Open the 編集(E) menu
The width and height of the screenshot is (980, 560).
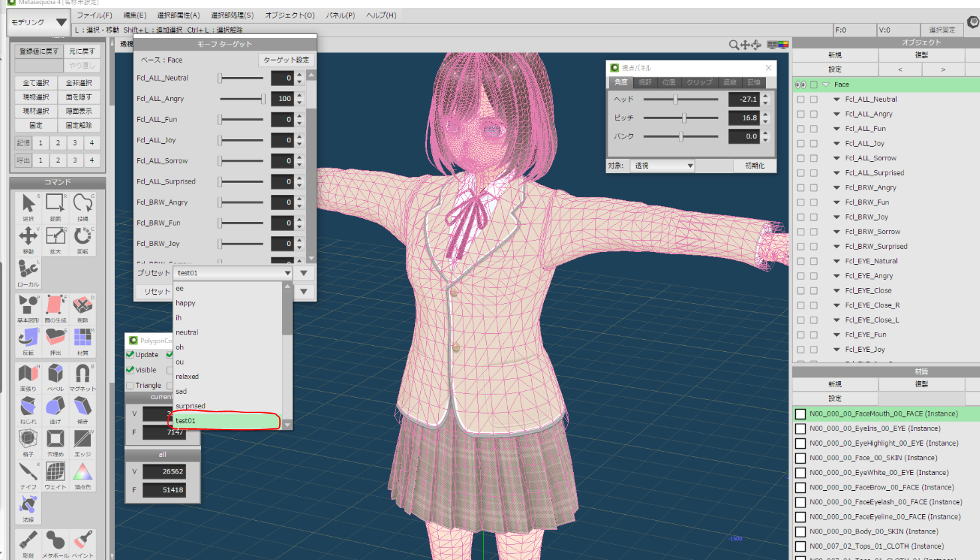click(x=135, y=15)
